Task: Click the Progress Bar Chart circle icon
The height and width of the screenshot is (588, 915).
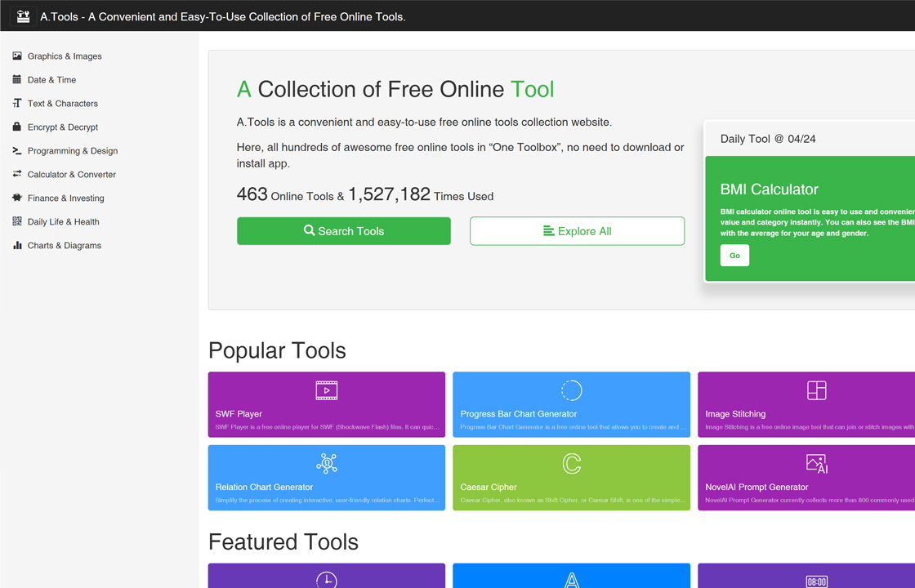Action: (x=571, y=390)
